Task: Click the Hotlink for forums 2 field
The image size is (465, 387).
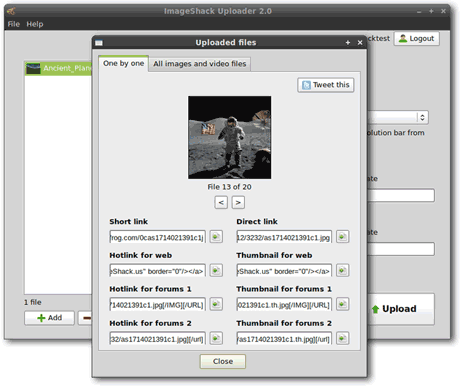Action: [157, 339]
